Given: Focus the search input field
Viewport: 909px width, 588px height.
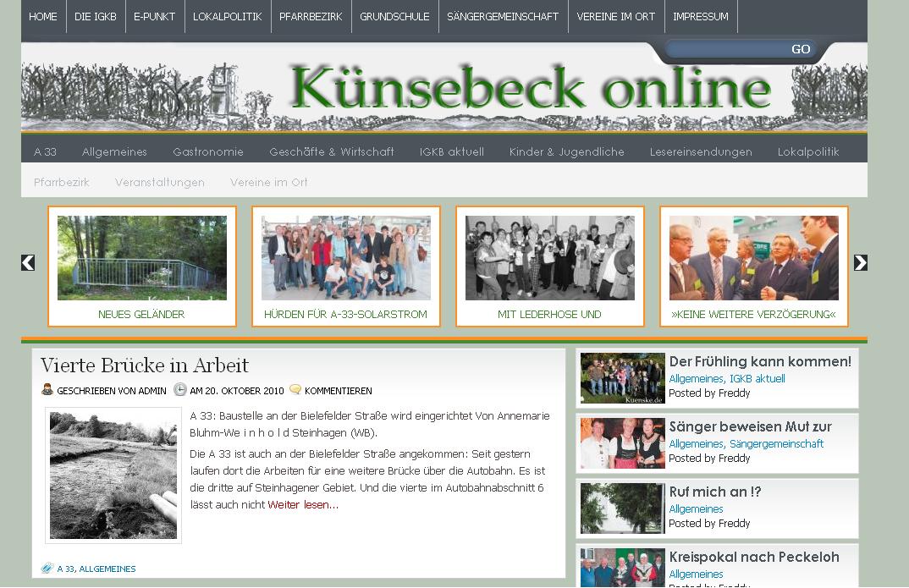Looking at the screenshot, I should pos(726,49).
